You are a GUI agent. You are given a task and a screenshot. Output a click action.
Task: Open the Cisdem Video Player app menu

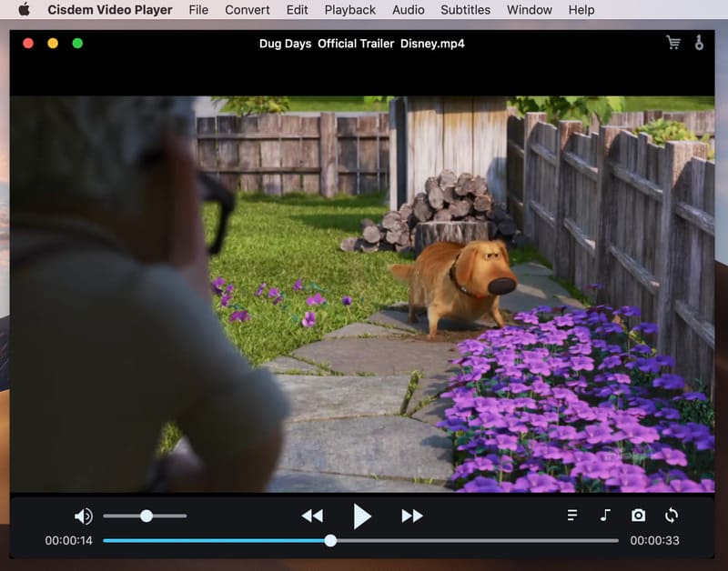[x=110, y=10]
